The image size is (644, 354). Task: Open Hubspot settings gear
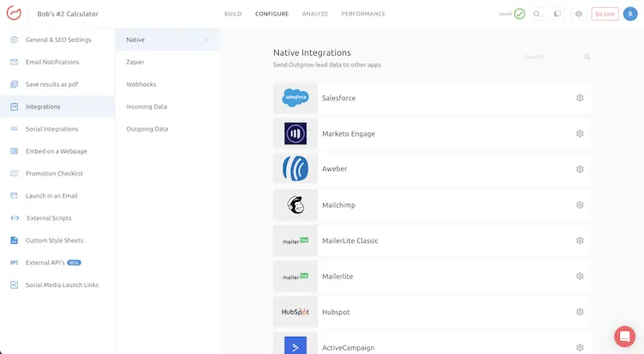580,312
